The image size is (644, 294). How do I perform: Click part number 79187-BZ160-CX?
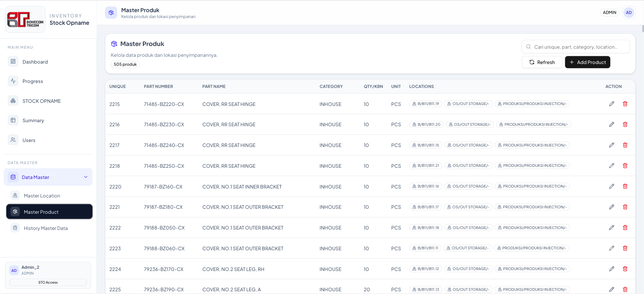tap(163, 187)
